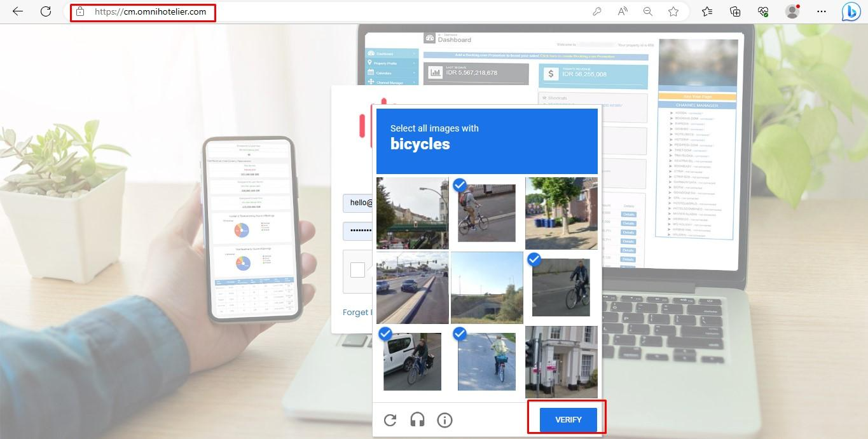The width and height of the screenshot is (868, 439).
Task: Open the Forget password link
Action: click(357, 312)
